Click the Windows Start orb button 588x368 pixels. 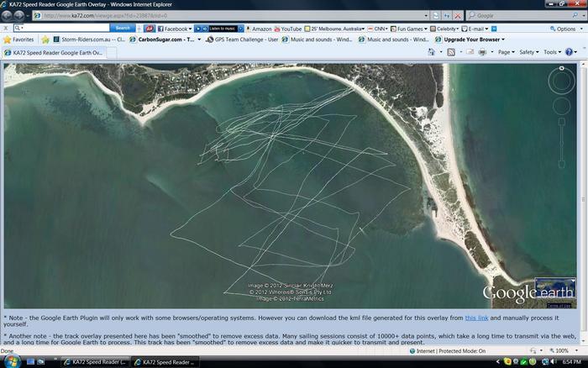pos(9,360)
